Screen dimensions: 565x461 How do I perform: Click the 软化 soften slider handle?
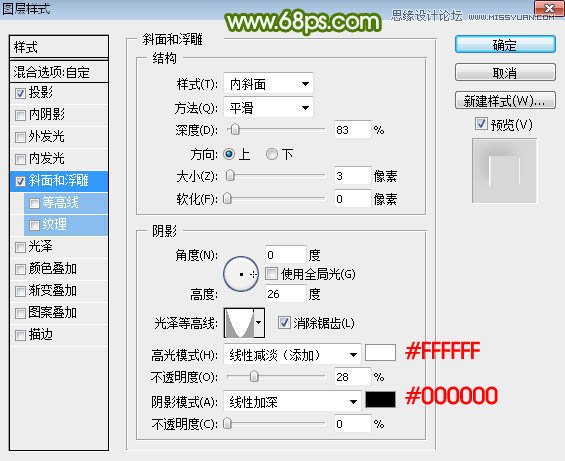point(227,199)
